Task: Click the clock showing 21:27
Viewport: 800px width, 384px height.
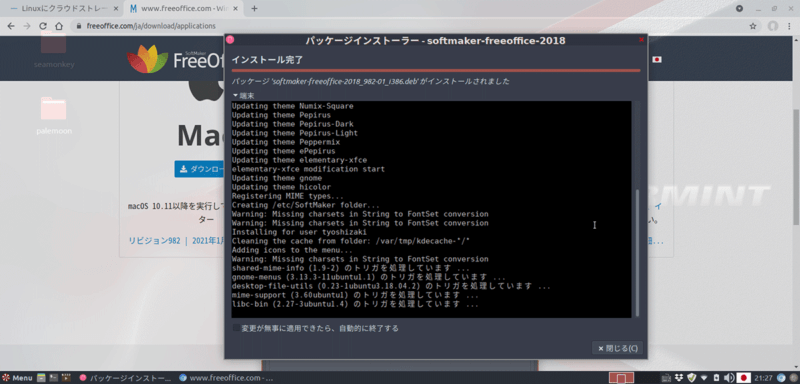Action: click(x=763, y=378)
